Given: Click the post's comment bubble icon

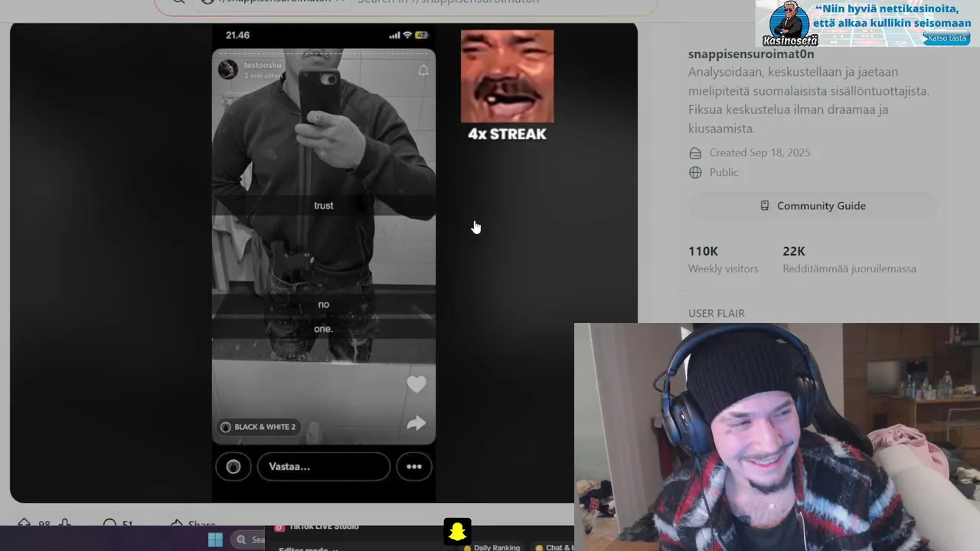Looking at the screenshot, I should click(x=109, y=524).
